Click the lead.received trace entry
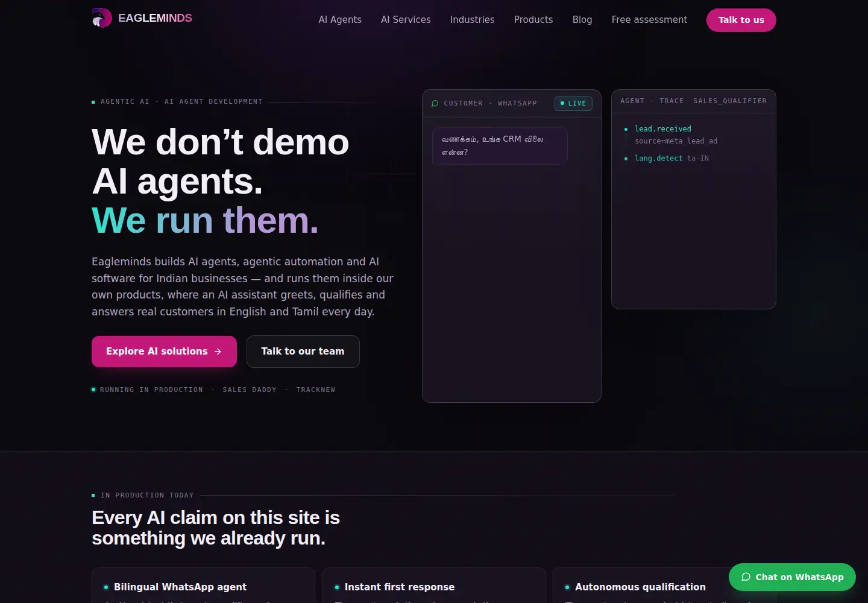This screenshot has width=868, height=603. [x=663, y=129]
